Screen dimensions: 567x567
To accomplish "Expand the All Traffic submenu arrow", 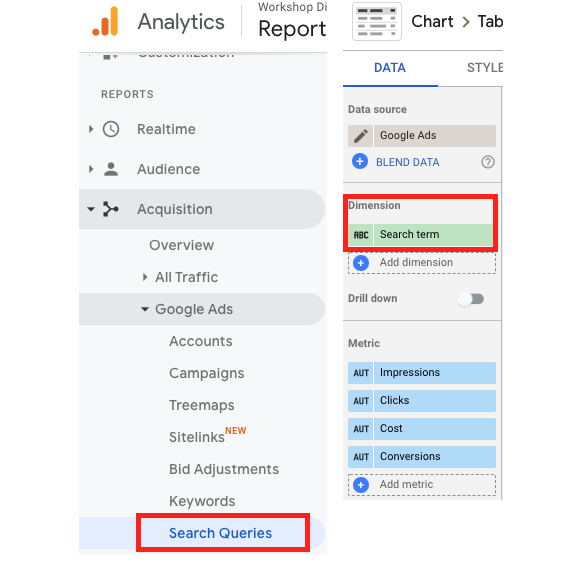I will tap(145, 277).
